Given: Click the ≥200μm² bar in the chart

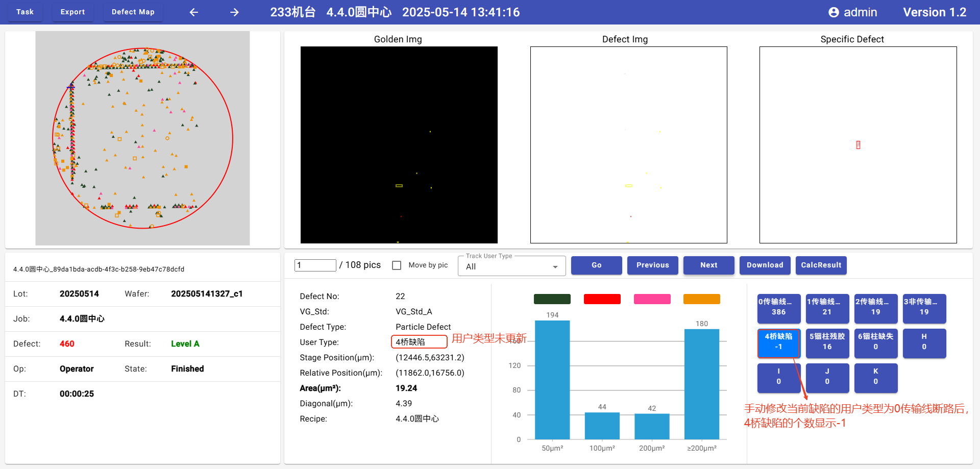Looking at the screenshot, I should 701,384.
